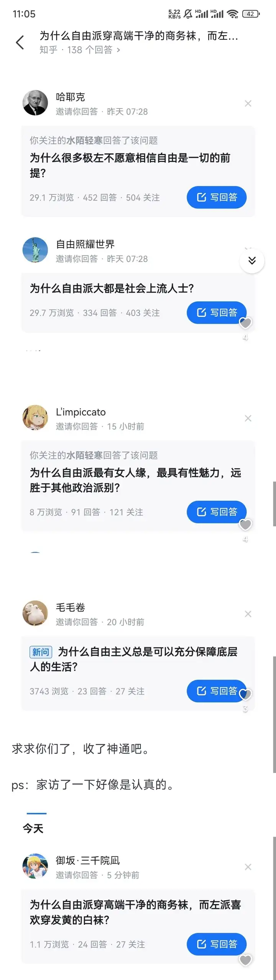Viewport: 276px width, 980px height.
Task: Write answer for 自由派大都是社会上流人士 question
Action: point(217,313)
